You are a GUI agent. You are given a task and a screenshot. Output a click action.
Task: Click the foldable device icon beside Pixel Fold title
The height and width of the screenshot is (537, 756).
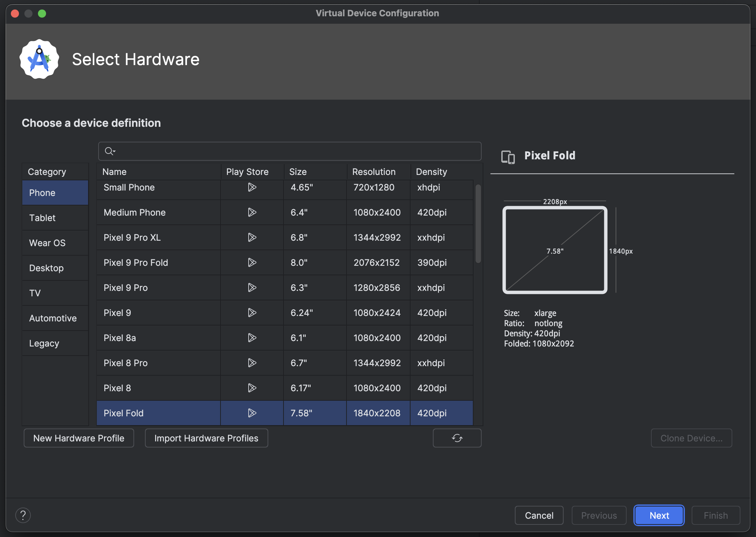point(508,157)
